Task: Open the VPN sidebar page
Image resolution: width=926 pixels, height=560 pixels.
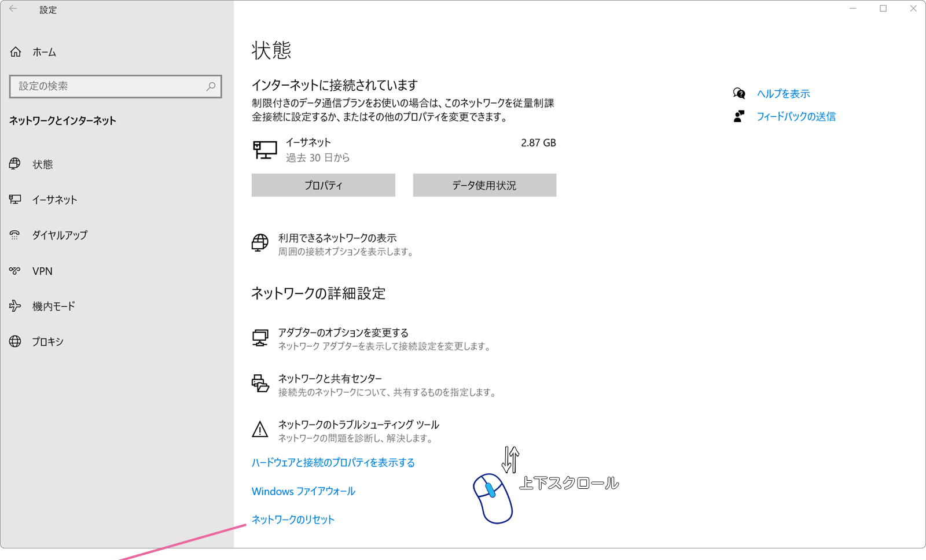Action: click(42, 271)
